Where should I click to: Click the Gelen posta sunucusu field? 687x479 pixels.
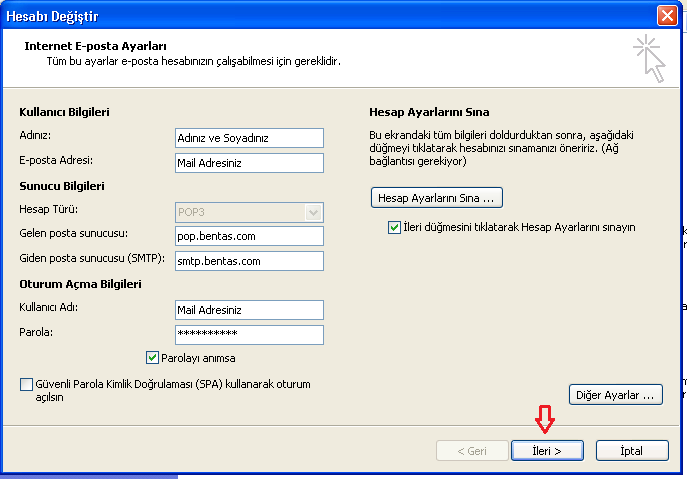pos(249,236)
